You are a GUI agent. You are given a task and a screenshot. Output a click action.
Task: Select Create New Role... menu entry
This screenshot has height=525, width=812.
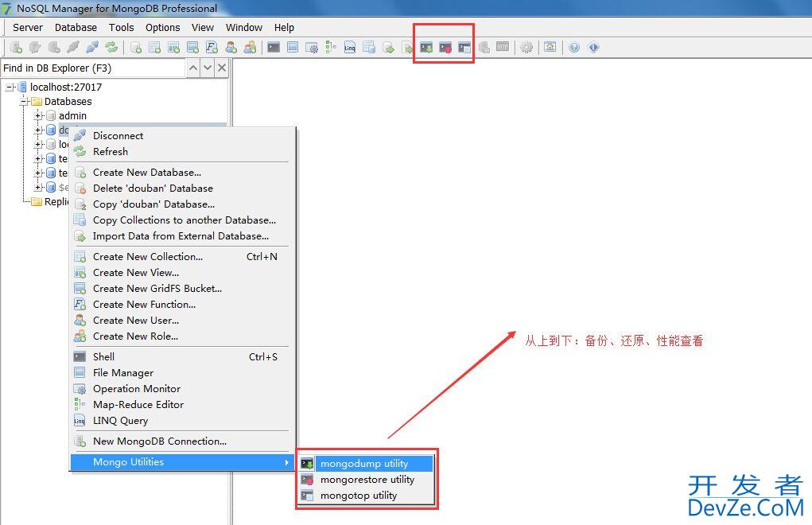183,336
